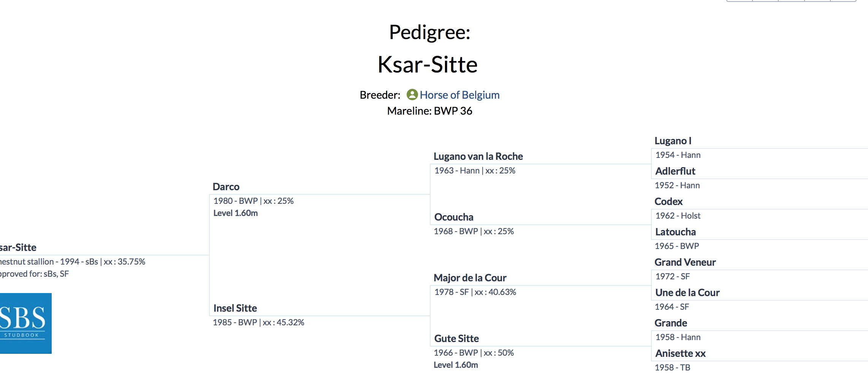868x391 pixels.
Task: Click the Ksar-Sitte root horse name
Action: point(18,248)
